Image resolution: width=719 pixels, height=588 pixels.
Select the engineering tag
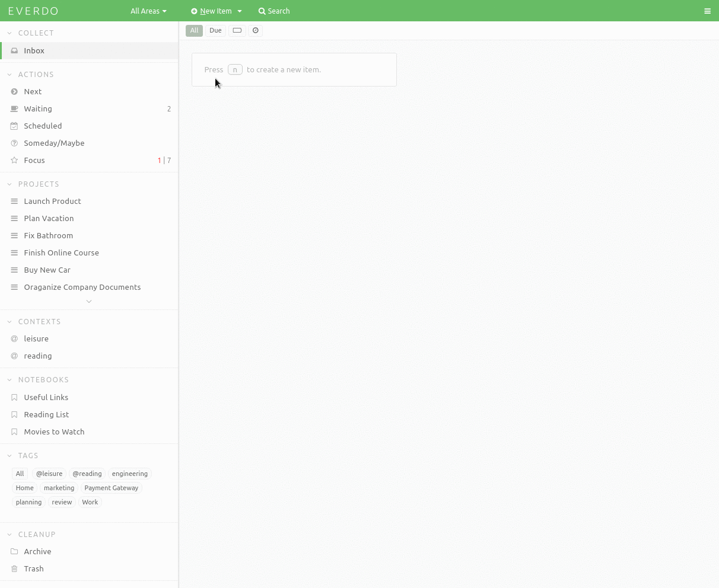click(x=130, y=474)
